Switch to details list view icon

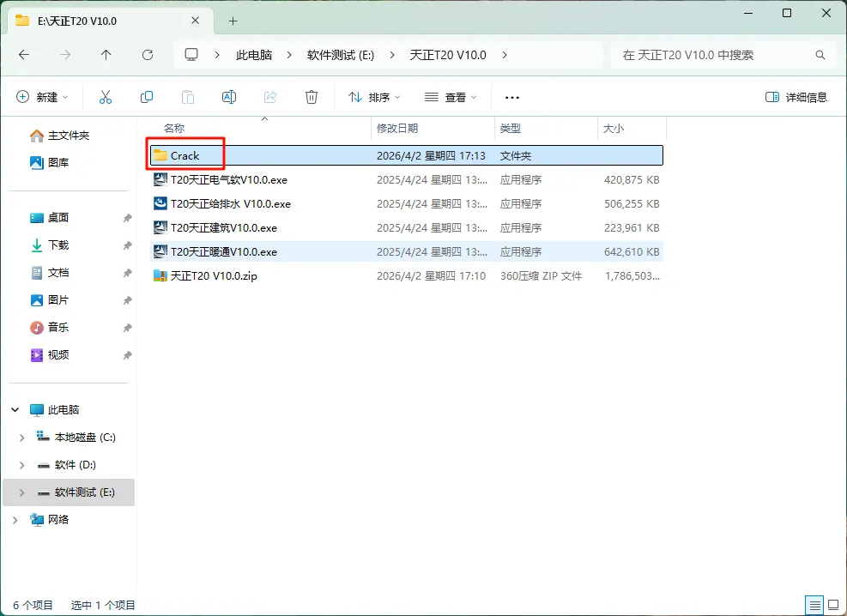tap(814, 605)
